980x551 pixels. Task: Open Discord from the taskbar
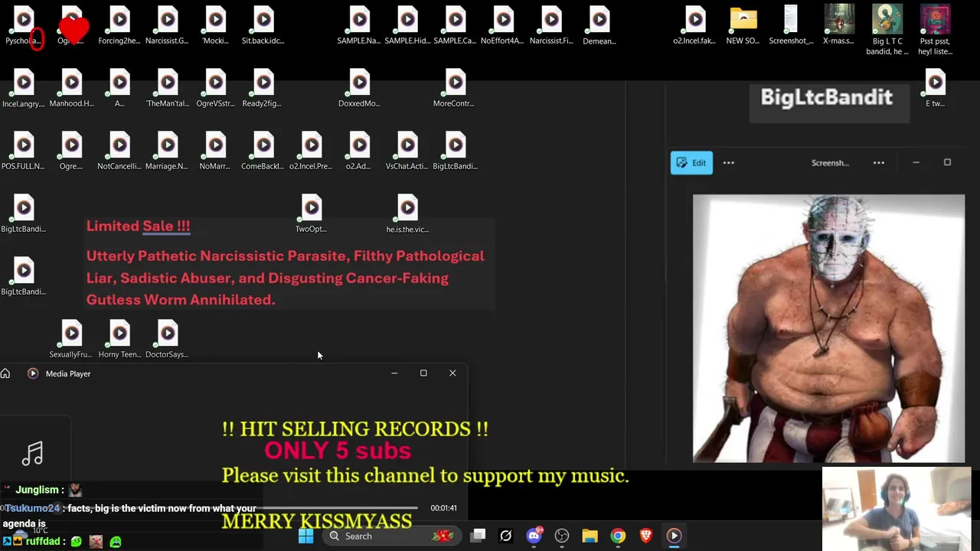(x=534, y=536)
